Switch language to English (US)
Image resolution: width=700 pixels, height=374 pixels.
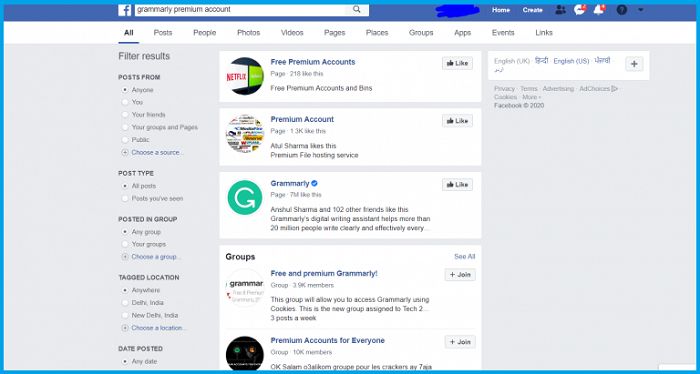pos(571,61)
